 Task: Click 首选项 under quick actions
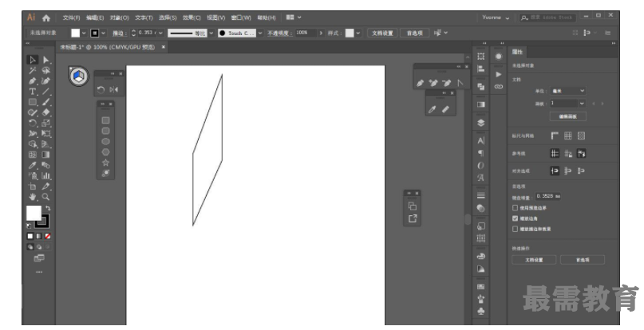click(583, 260)
